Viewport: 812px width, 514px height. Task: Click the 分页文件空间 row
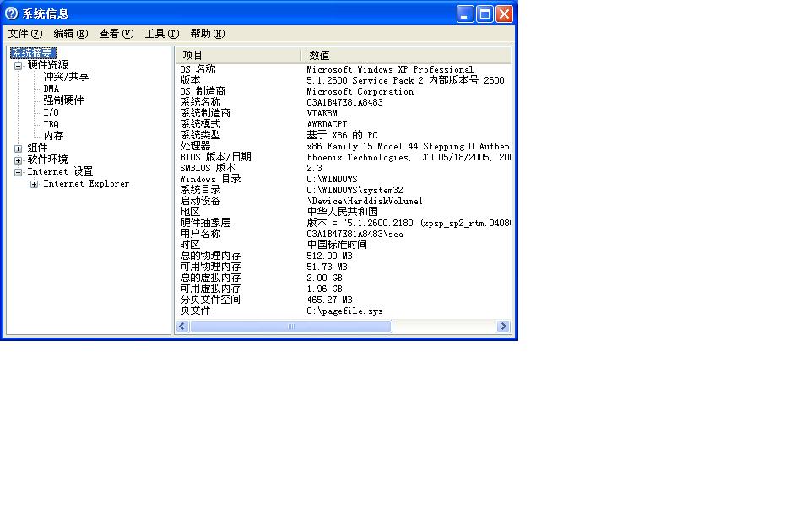[x=344, y=300]
